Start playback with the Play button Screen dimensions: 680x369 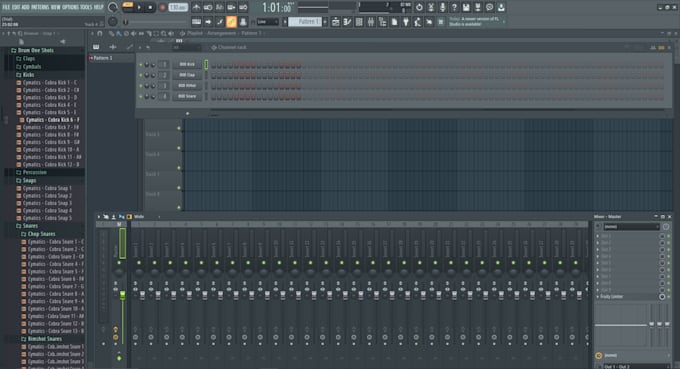click(x=139, y=7)
